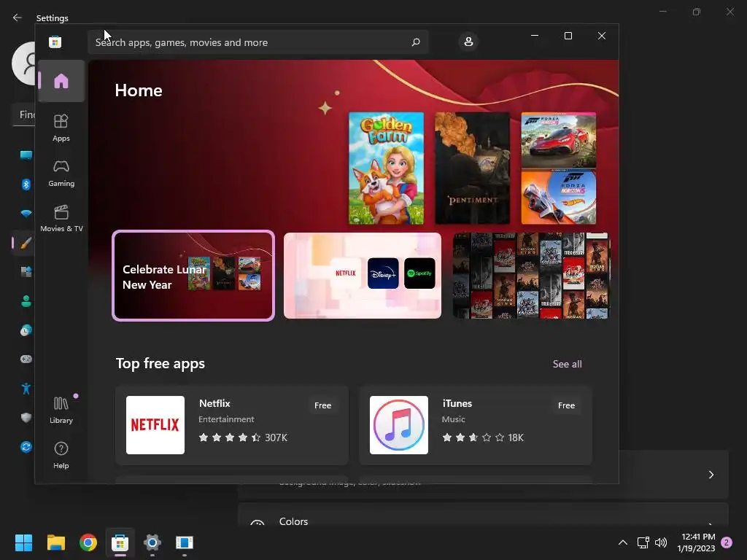Screen dimensions: 747x560
Task: Expand Background row chevron in Settings
Action: tap(711, 475)
